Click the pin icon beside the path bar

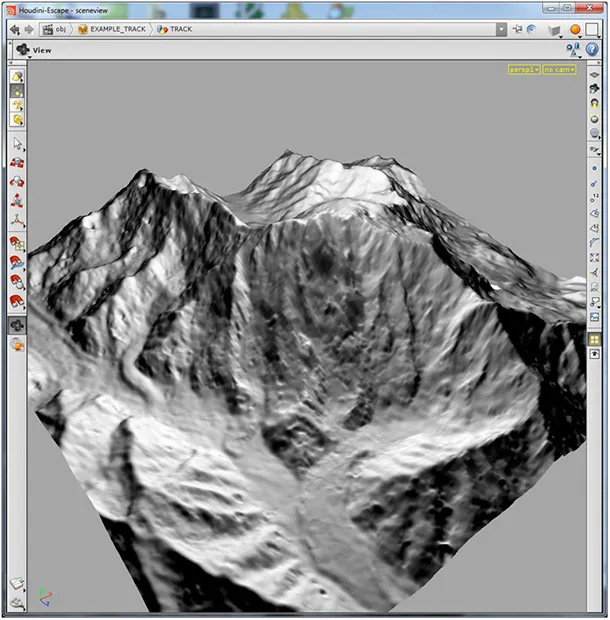(x=517, y=29)
